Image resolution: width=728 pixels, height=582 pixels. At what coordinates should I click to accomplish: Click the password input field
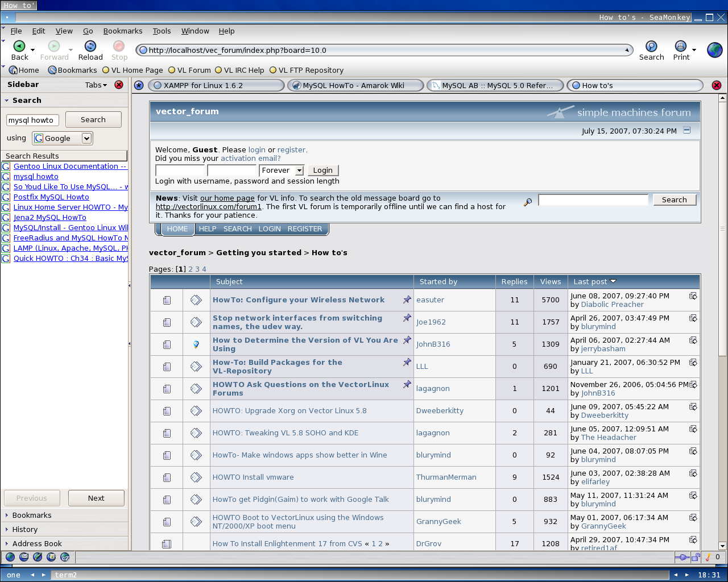(x=232, y=171)
